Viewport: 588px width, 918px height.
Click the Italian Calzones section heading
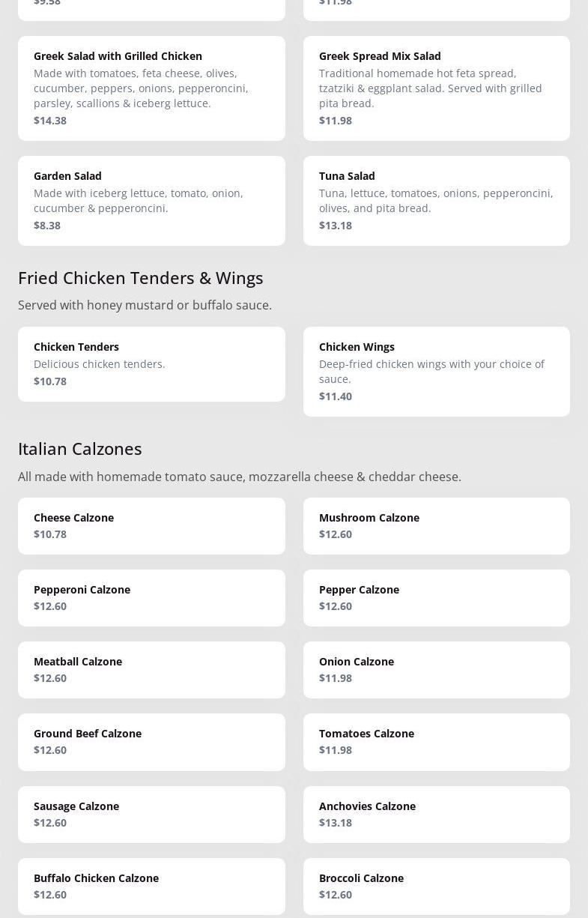point(80,448)
